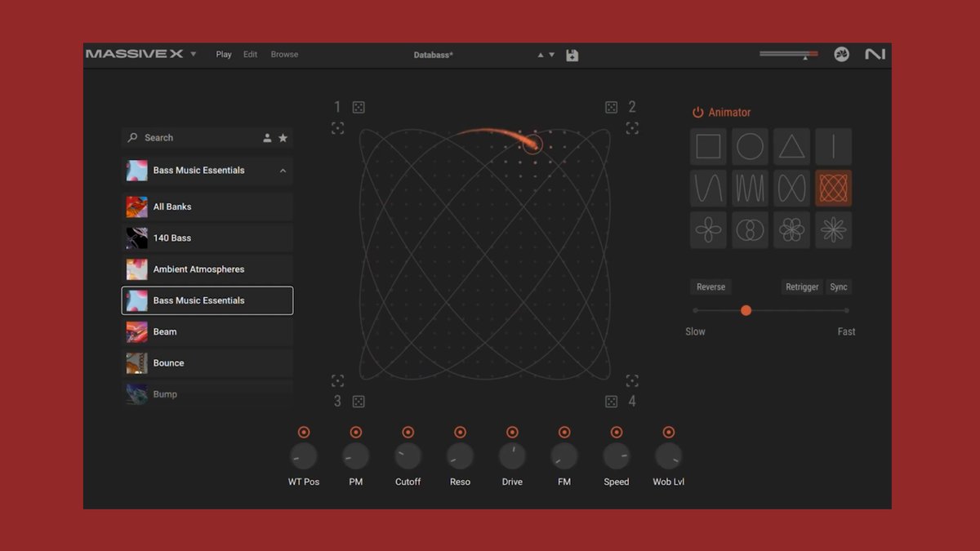Screen dimensions: 980x551
Task: Toggle the animator assign above PM knob
Action: 356,432
